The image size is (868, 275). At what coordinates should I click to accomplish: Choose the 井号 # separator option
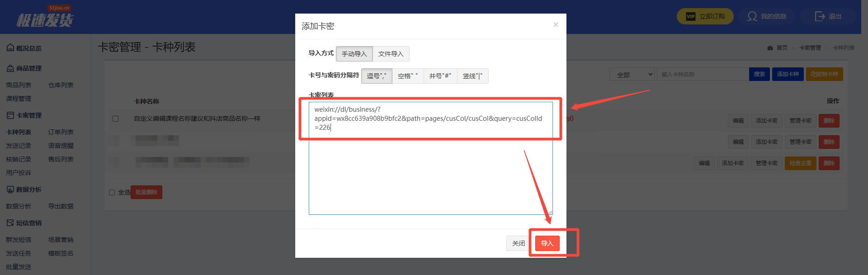440,76
